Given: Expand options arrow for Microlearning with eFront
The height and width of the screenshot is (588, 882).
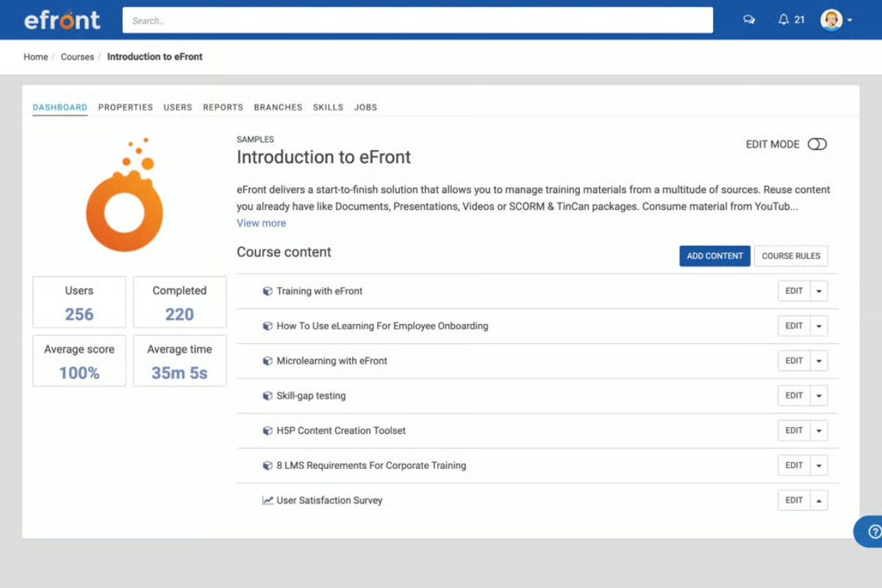Looking at the screenshot, I should 819,361.
